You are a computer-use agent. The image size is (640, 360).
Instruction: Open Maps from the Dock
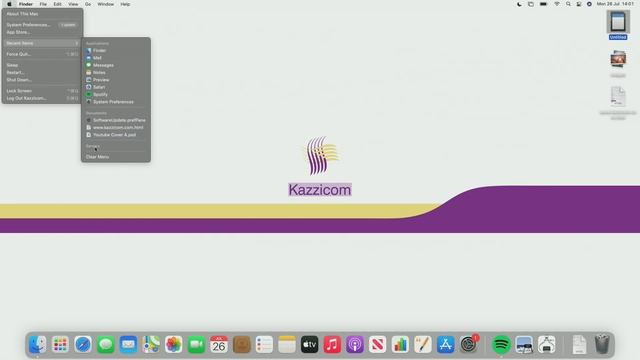pyautogui.click(x=151, y=344)
